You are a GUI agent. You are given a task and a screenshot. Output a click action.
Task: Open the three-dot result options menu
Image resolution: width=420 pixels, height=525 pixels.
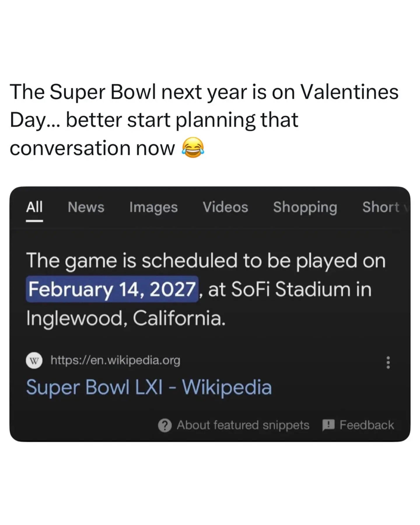point(388,362)
